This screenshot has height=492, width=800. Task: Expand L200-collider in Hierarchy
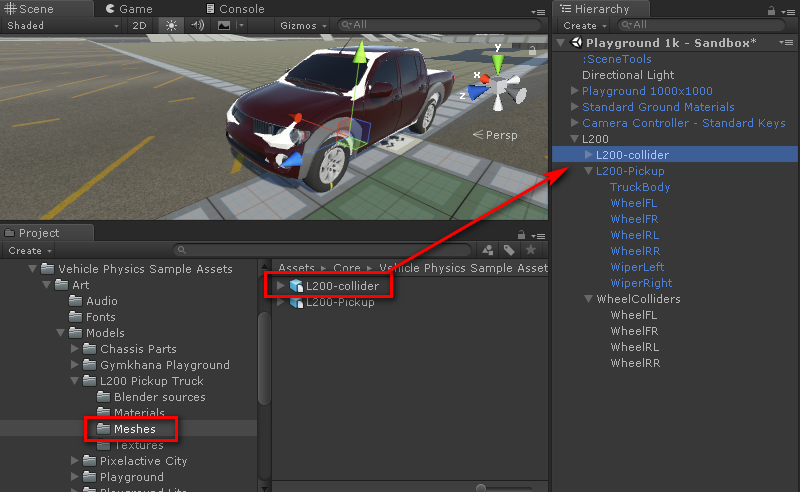(588, 155)
